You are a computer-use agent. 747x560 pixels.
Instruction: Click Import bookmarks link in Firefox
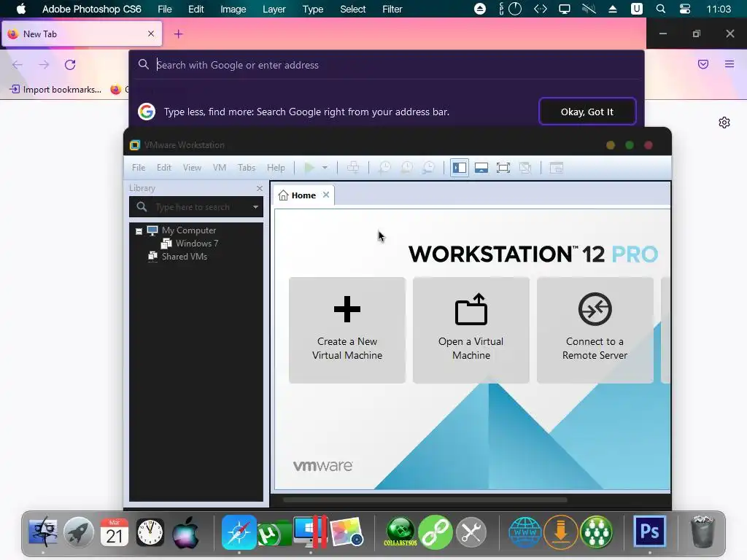pyautogui.click(x=55, y=90)
